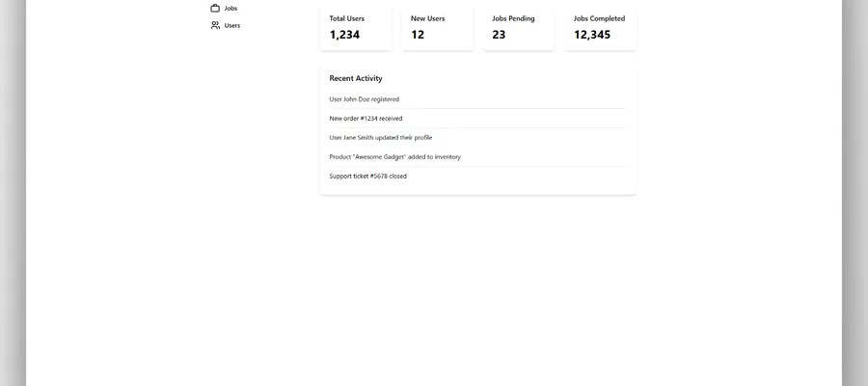Open Jane Smith profile update entry
868x386 pixels.
pos(381,138)
